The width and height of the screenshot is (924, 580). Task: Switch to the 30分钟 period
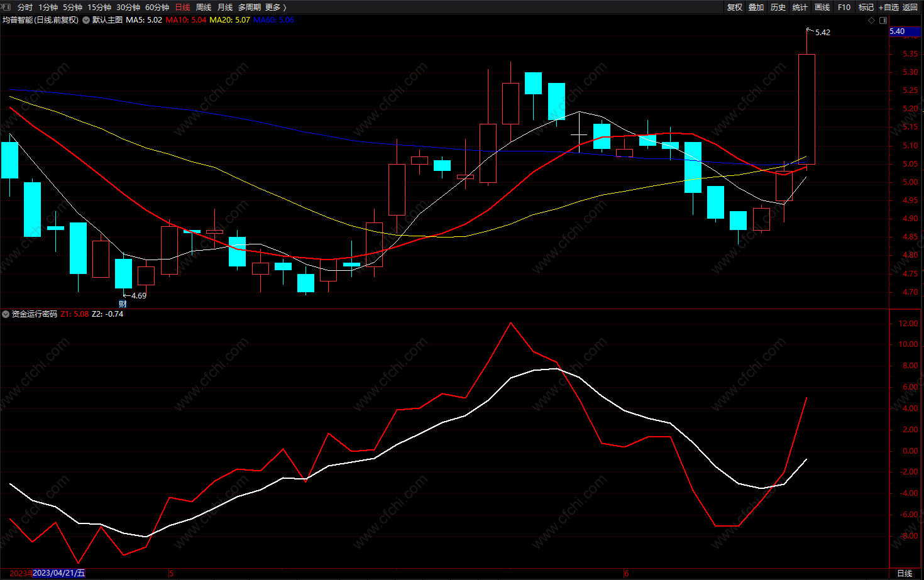[x=128, y=8]
